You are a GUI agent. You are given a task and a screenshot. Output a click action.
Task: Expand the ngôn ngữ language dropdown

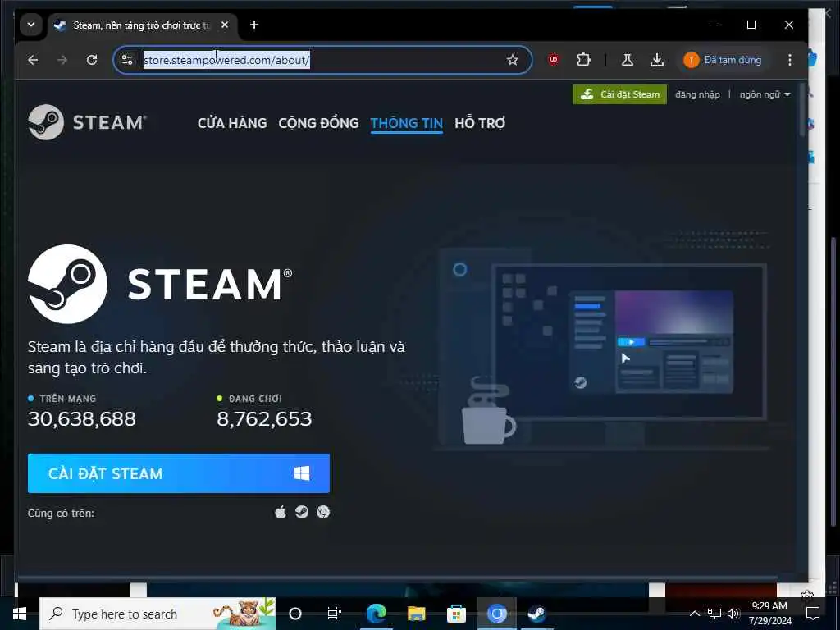(765, 94)
